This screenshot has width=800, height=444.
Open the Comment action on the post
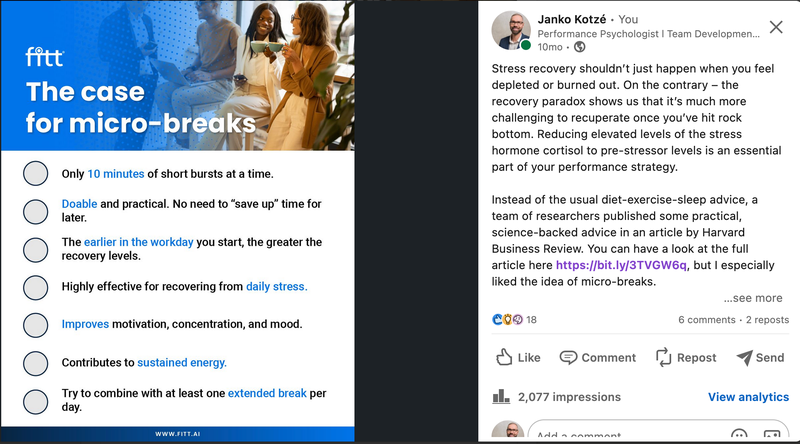pos(597,357)
